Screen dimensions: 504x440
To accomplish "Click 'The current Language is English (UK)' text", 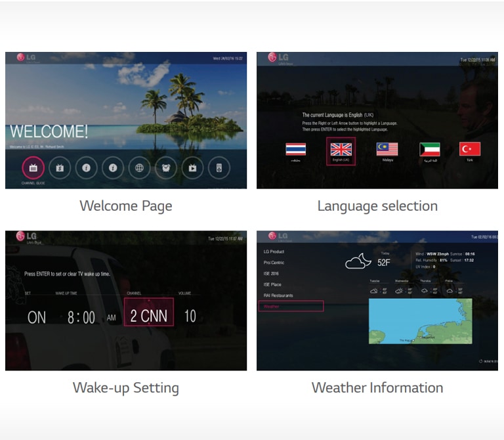I will point(338,115).
